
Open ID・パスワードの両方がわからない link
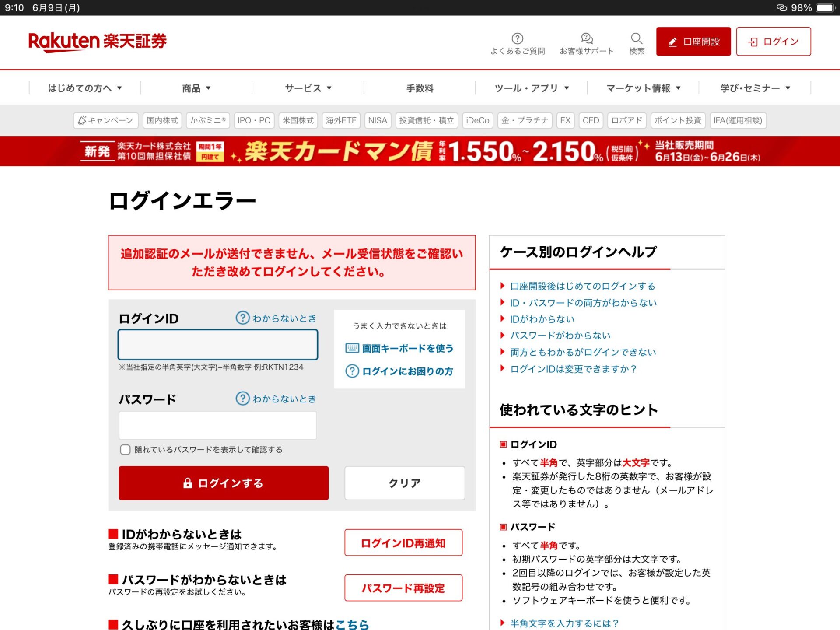(x=583, y=303)
